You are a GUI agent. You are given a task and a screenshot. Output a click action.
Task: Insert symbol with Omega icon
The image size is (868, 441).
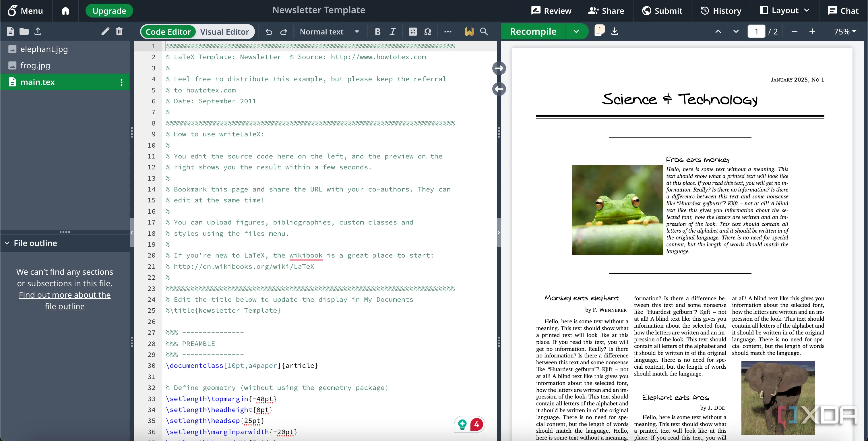428,32
